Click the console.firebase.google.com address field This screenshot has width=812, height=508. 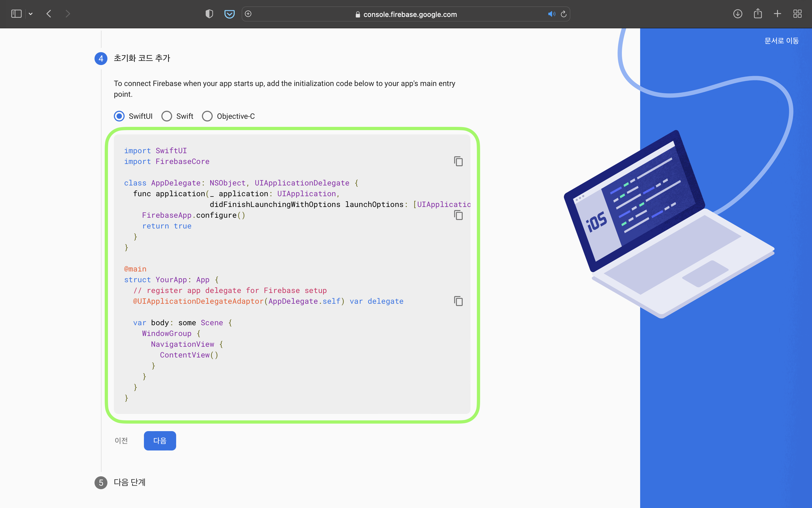pyautogui.click(x=406, y=14)
